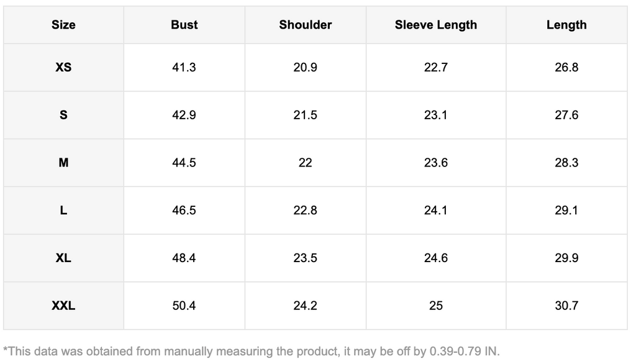Select the XXL size row label
Viewport: 636px width, 364px height.
click(63, 306)
